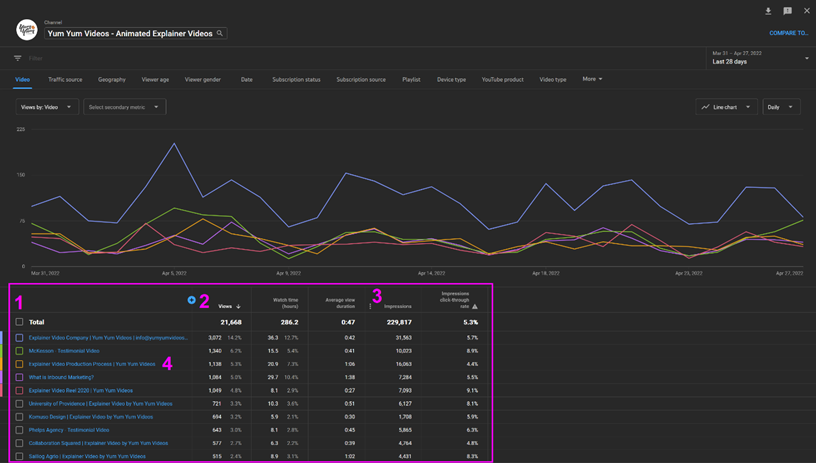Open the Impressions column three-dot menu
This screenshot has width=816, height=463.
(370, 306)
